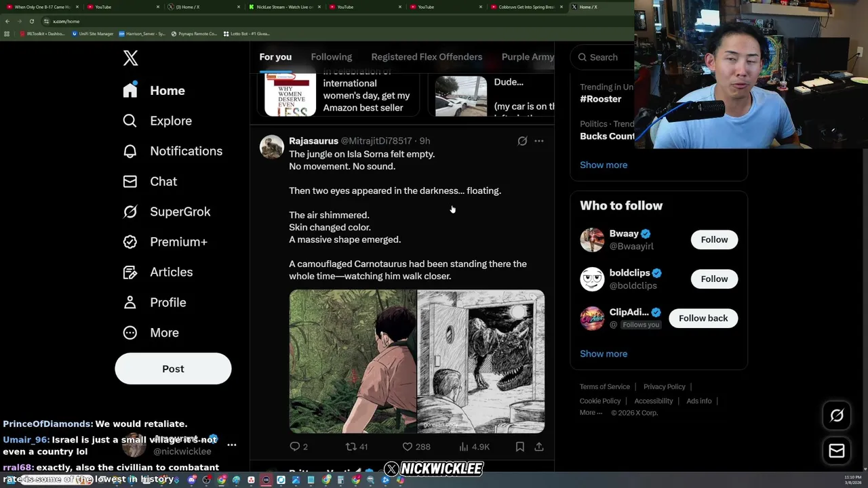Viewport: 868px width, 488px height.
Task: Click Grok explain icon on Rajasaurus tweet
Action: click(522, 141)
